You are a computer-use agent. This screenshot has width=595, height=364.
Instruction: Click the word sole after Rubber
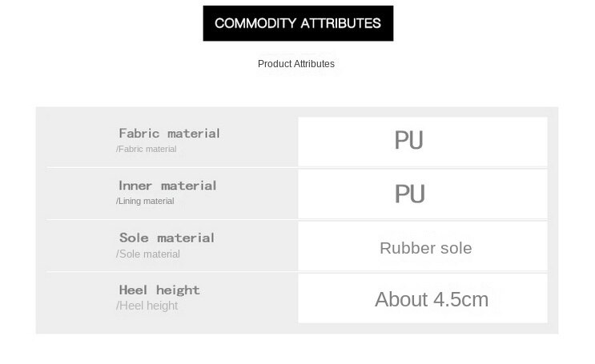tap(452, 248)
